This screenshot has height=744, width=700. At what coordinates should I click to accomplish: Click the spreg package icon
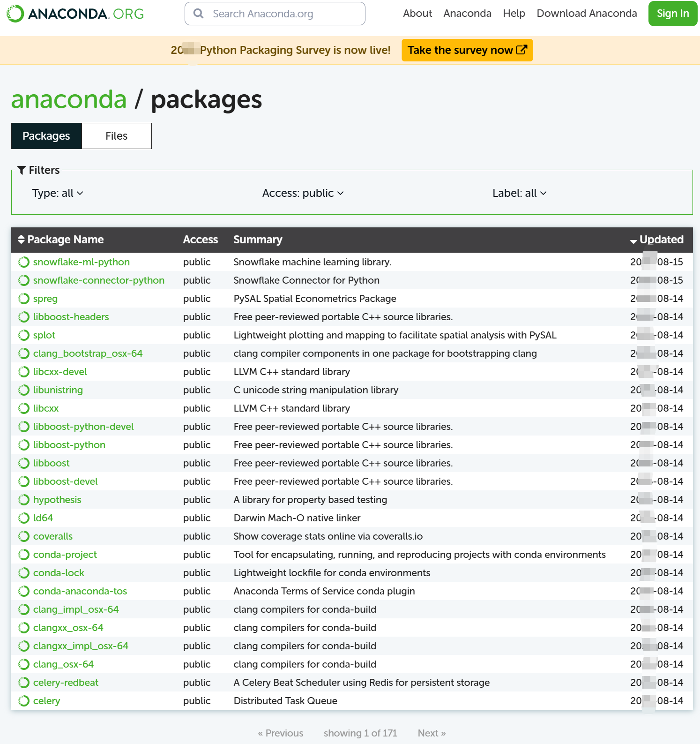[24, 299]
